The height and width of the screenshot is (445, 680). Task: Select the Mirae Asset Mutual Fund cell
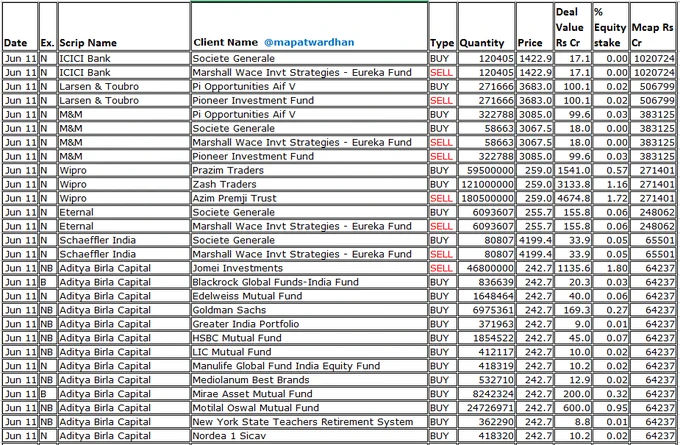point(309,394)
